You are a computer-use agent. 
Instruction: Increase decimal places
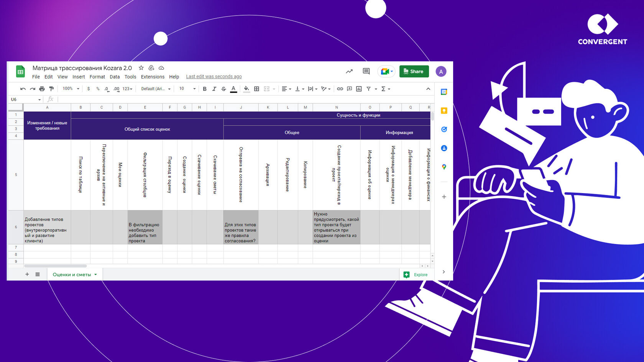pos(116,89)
